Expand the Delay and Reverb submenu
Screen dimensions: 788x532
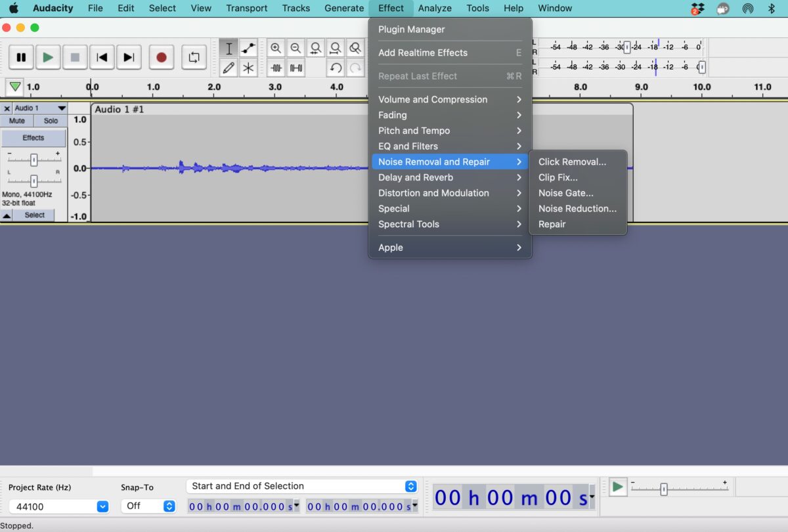[x=450, y=177]
